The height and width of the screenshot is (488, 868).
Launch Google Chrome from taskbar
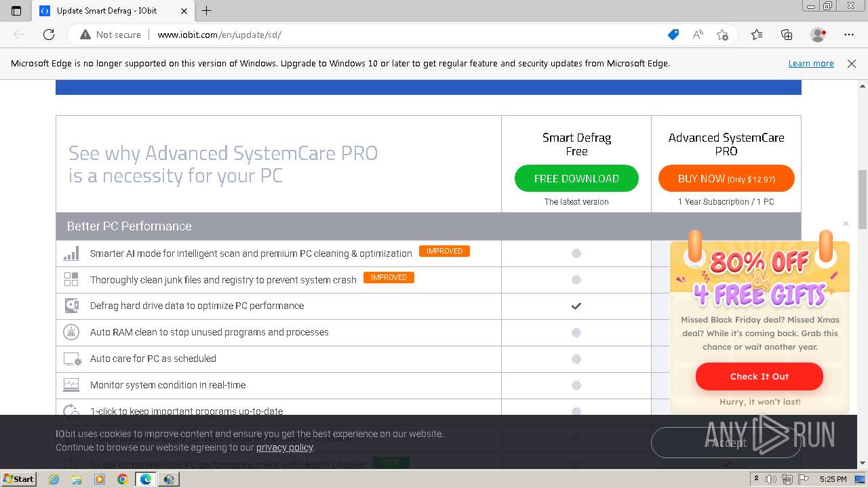pyautogui.click(x=122, y=479)
